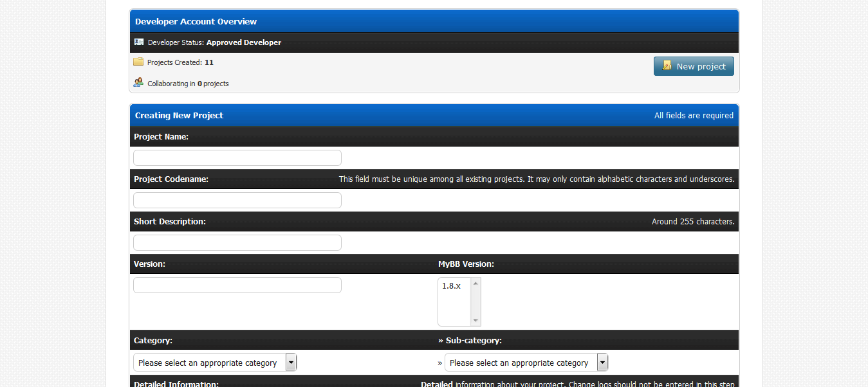Click the MyBB Version list scroll down arrow
The width and height of the screenshot is (868, 387).
pos(476,321)
